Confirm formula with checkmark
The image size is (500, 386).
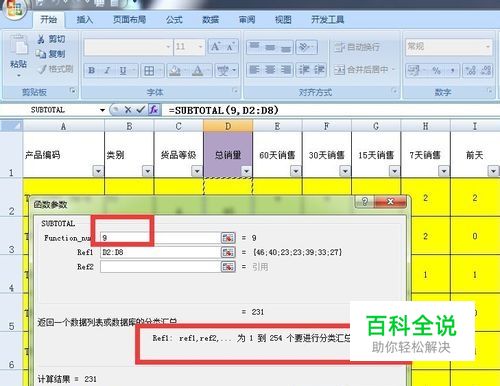[140, 110]
